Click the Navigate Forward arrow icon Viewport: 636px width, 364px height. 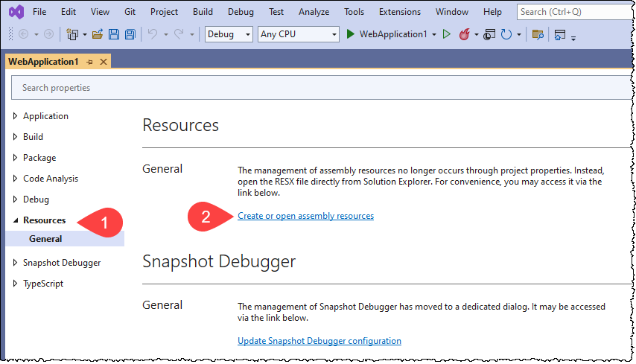pyautogui.click(x=48, y=34)
